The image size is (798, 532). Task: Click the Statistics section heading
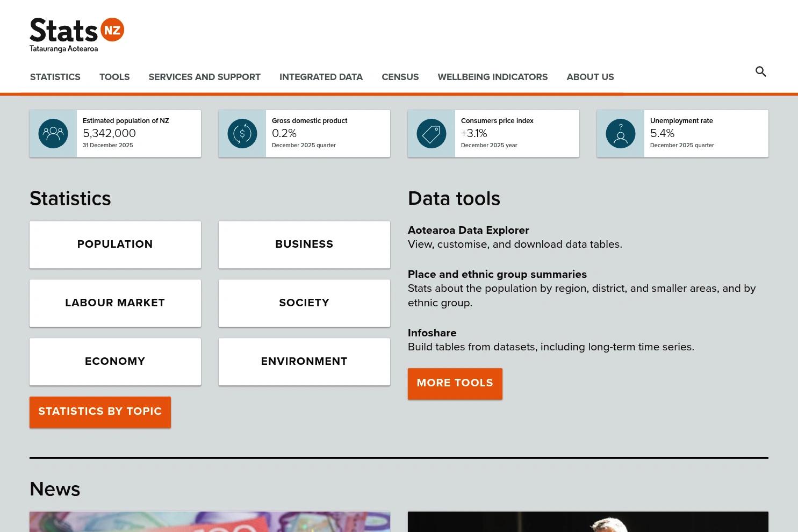(70, 198)
